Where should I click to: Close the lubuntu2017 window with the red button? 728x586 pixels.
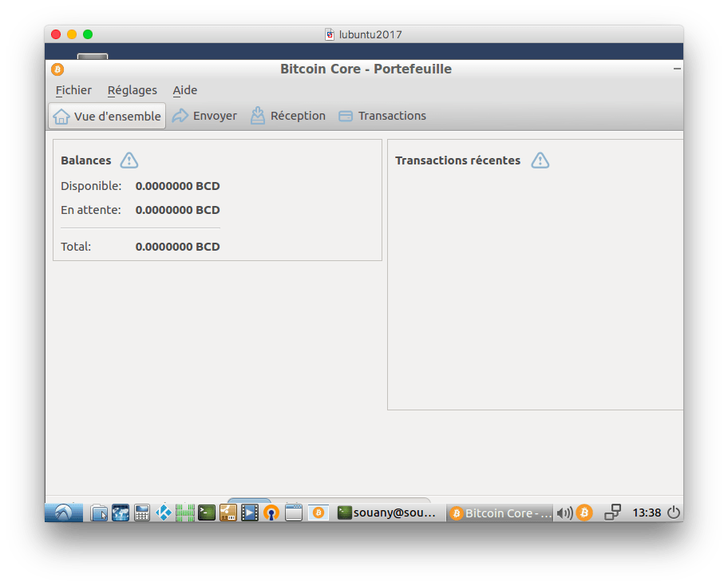[x=56, y=34]
